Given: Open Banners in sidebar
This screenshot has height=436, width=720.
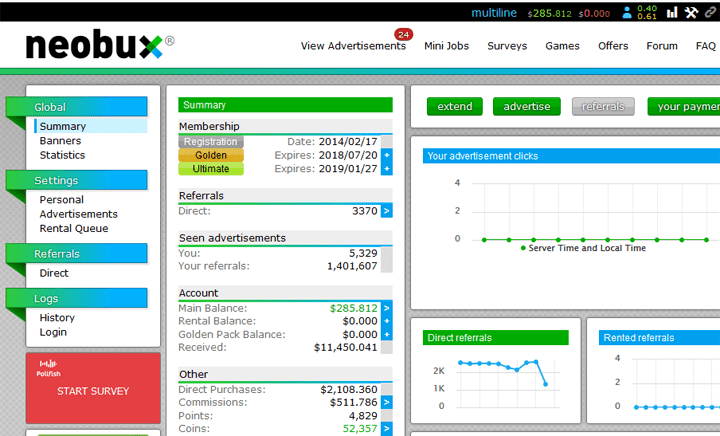Looking at the screenshot, I should coord(60,141).
